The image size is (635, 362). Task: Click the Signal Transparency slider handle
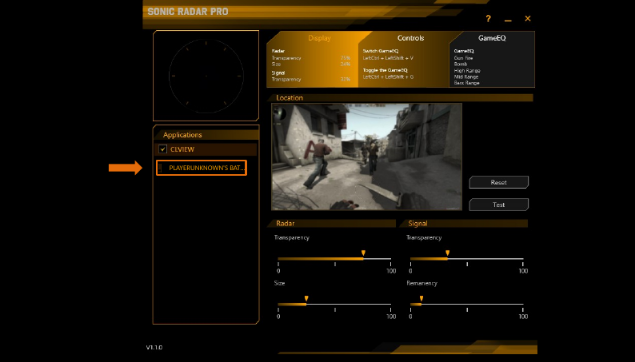click(447, 253)
